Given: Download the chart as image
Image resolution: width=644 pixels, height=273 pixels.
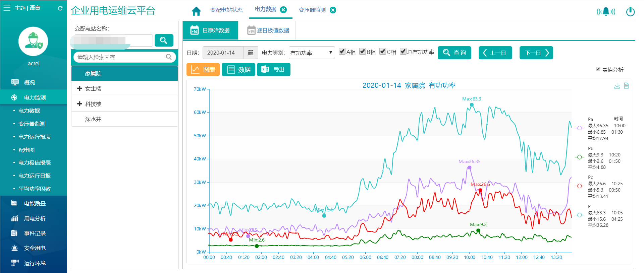Looking at the screenshot, I should pyautogui.click(x=617, y=86).
